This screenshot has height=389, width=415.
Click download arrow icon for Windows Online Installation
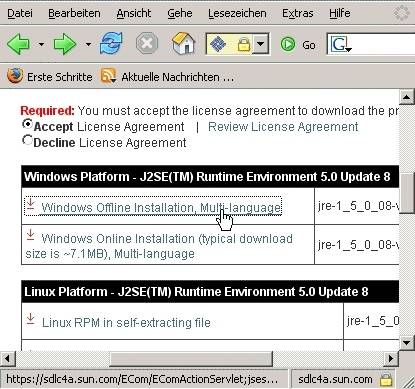tap(31, 235)
